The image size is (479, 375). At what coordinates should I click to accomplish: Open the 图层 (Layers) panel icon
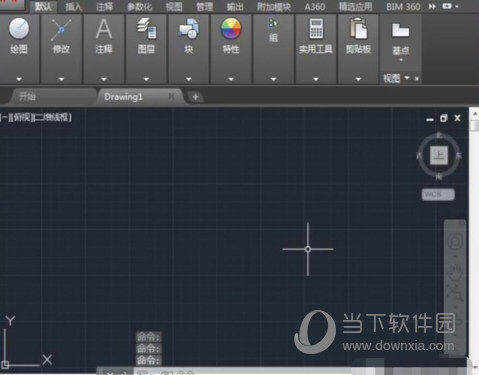[146, 29]
